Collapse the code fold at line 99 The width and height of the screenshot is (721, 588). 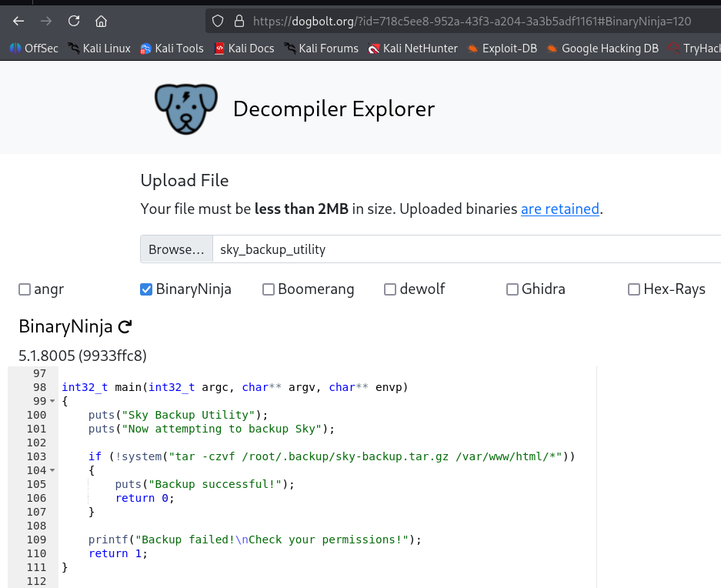[52, 402]
